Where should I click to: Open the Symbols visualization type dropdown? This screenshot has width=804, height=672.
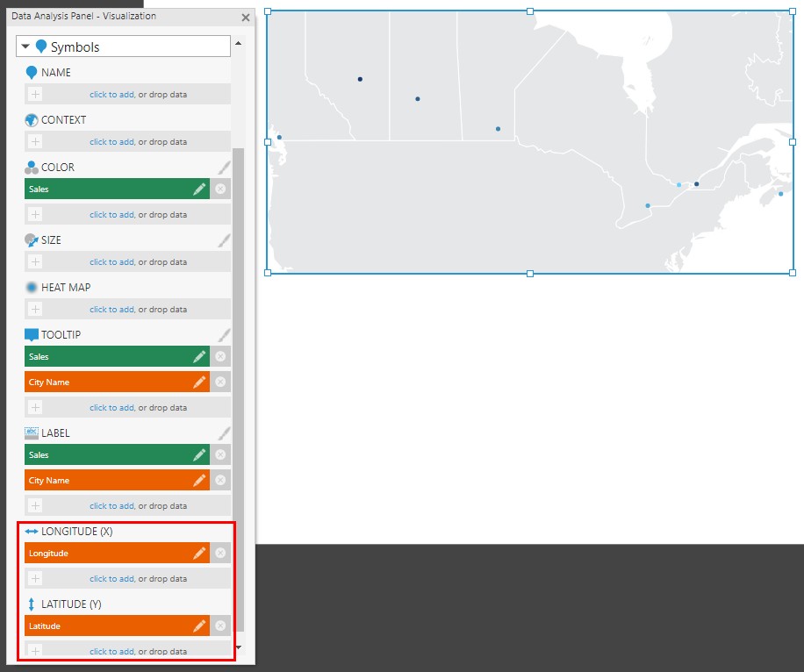click(123, 45)
